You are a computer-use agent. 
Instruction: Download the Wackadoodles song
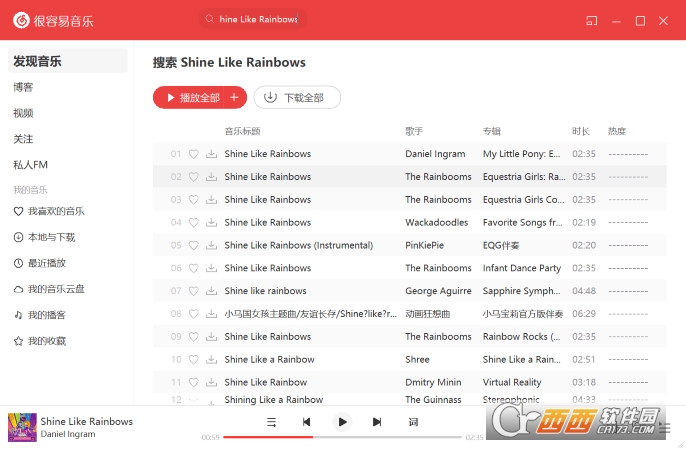pyautogui.click(x=211, y=222)
